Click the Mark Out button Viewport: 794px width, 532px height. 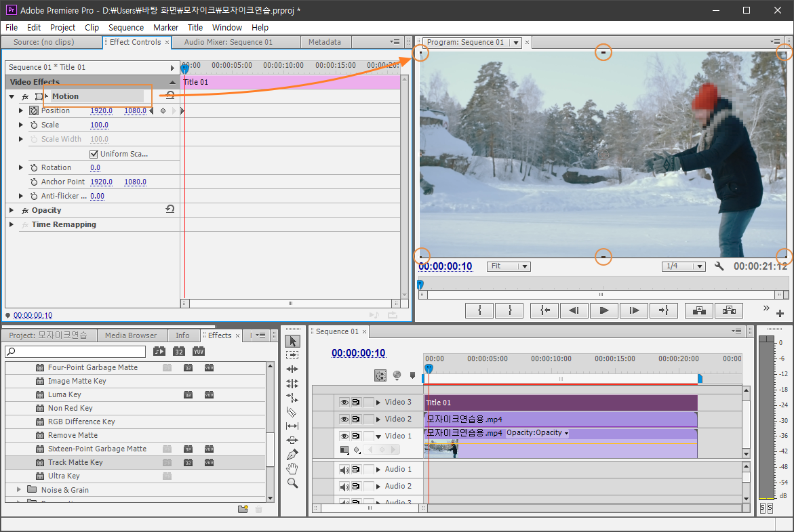[x=509, y=310]
